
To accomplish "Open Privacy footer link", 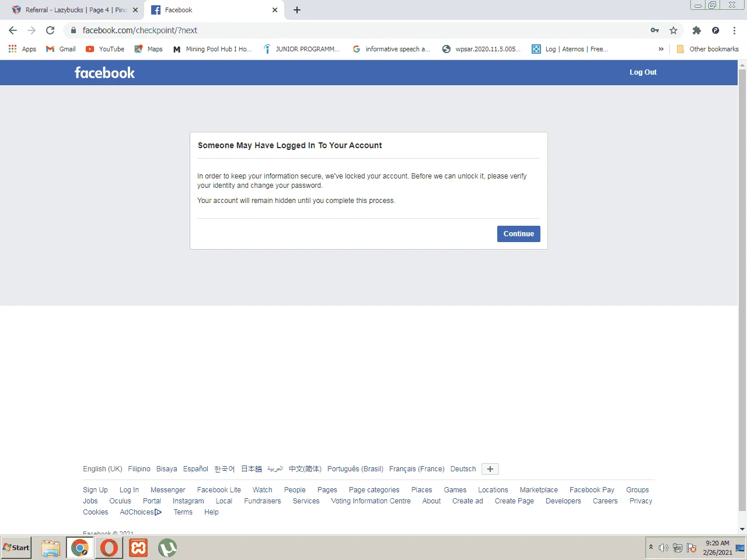I will click(x=641, y=501).
